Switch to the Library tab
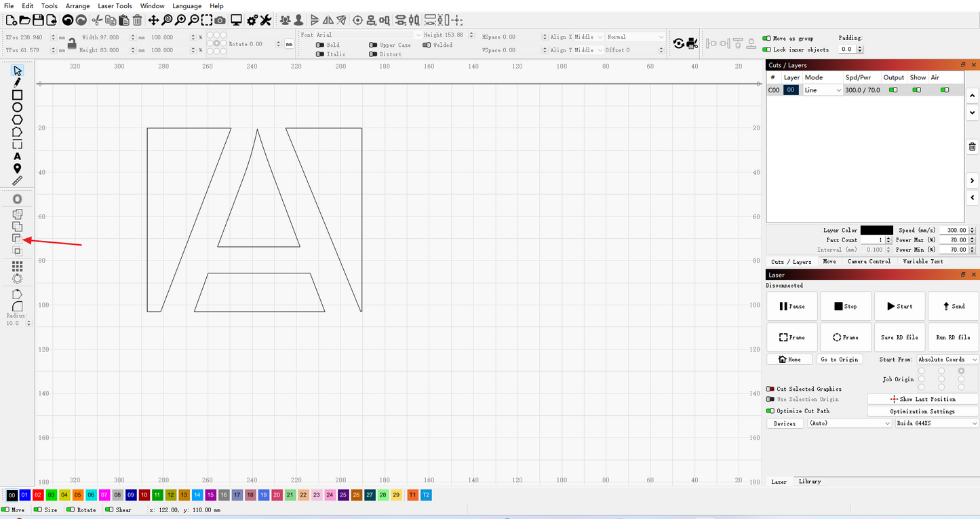Image resolution: width=980 pixels, height=519 pixels. pos(810,481)
